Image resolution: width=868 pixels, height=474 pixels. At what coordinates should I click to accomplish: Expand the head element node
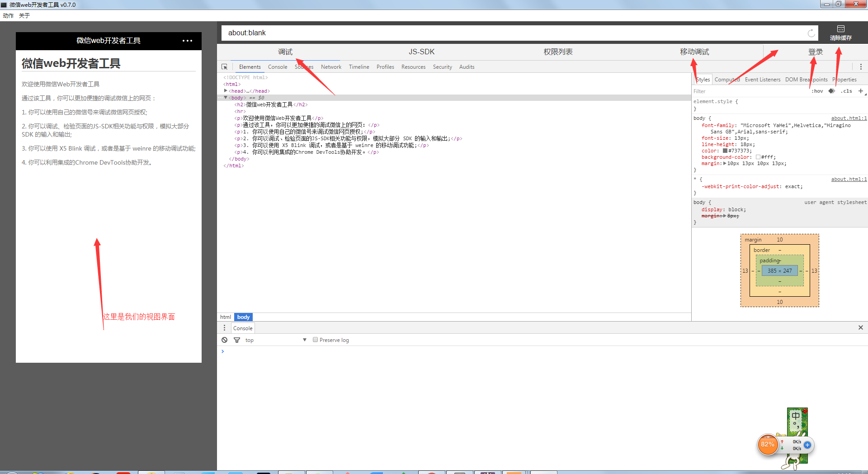226,91
